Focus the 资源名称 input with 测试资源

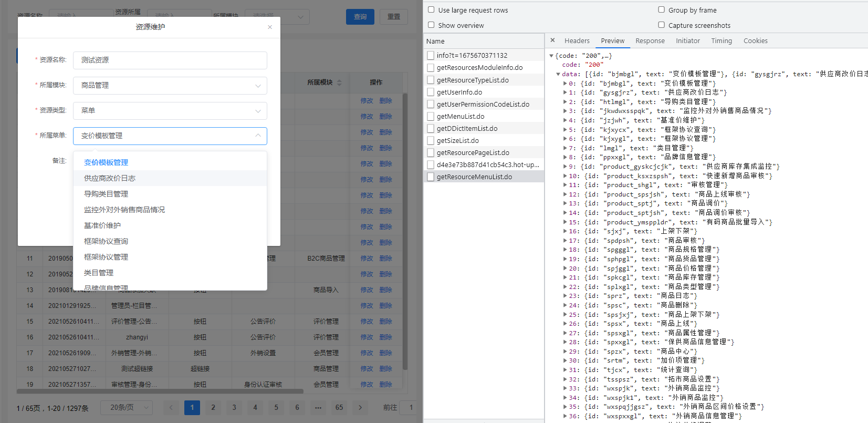coord(170,60)
